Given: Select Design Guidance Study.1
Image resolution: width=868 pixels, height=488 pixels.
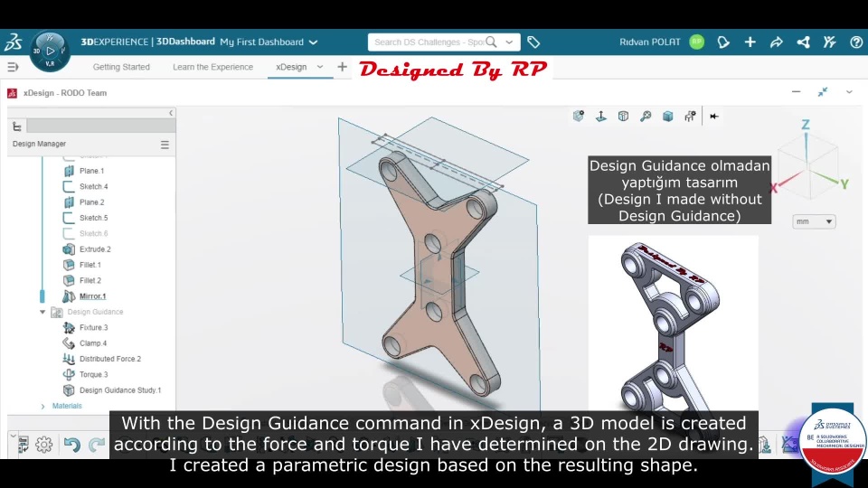Looking at the screenshot, I should tap(120, 390).
